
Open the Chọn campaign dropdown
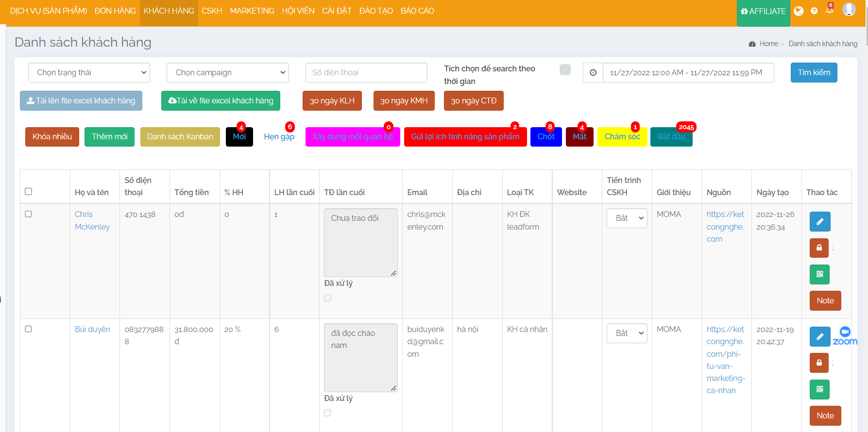click(227, 73)
